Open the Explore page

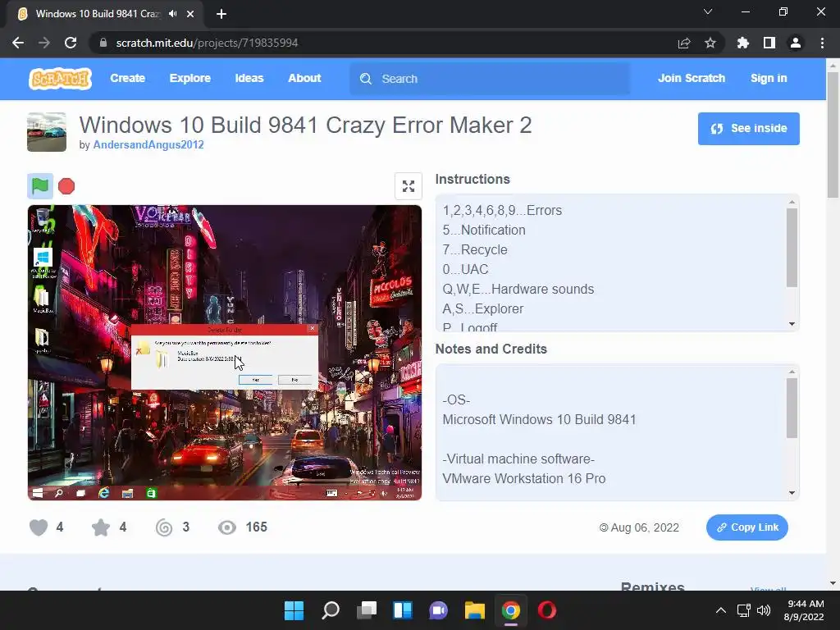(x=190, y=78)
